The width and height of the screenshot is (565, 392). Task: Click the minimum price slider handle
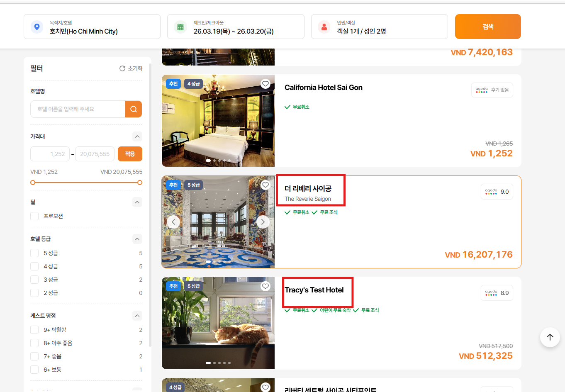(x=33, y=183)
